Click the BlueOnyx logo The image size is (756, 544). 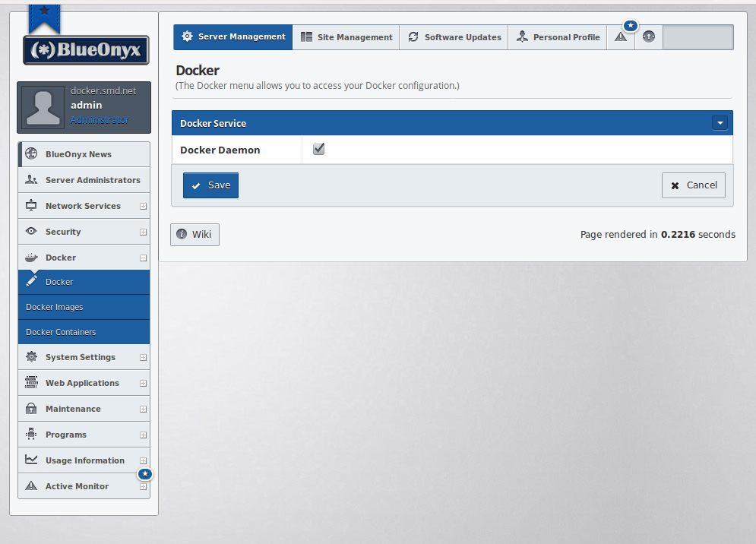pyautogui.click(x=87, y=49)
